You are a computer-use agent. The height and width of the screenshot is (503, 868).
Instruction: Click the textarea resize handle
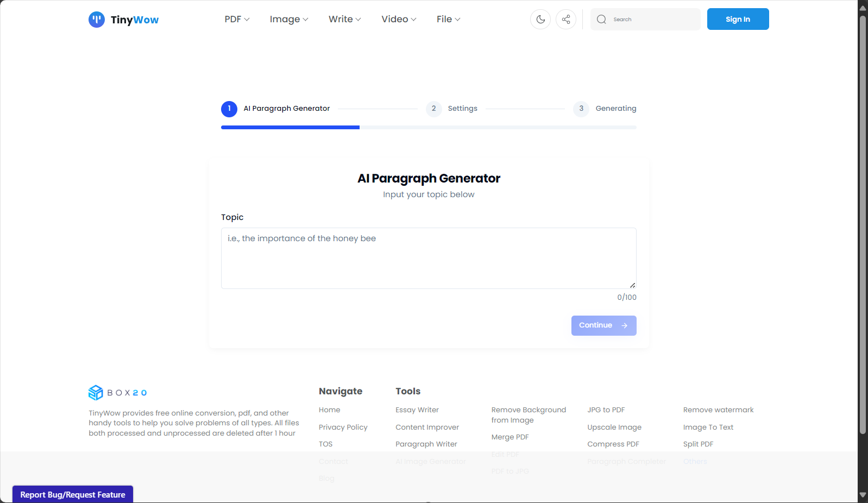coord(632,285)
